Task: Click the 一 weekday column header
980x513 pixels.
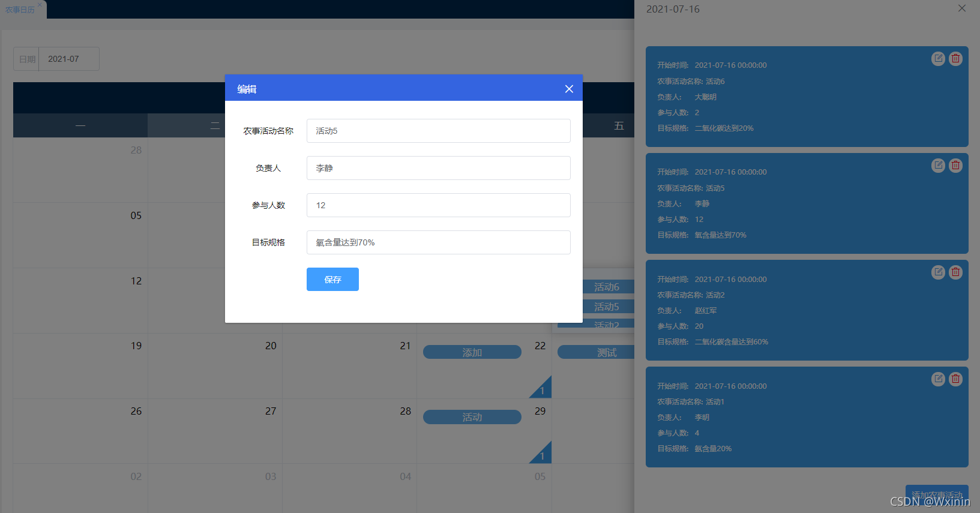Action: click(80, 125)
